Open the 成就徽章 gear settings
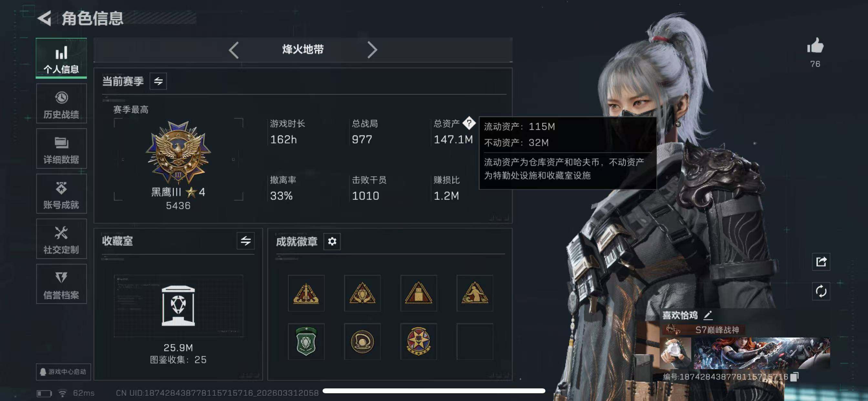The height and width of the screenshot is (401, 868). (332, 241)
